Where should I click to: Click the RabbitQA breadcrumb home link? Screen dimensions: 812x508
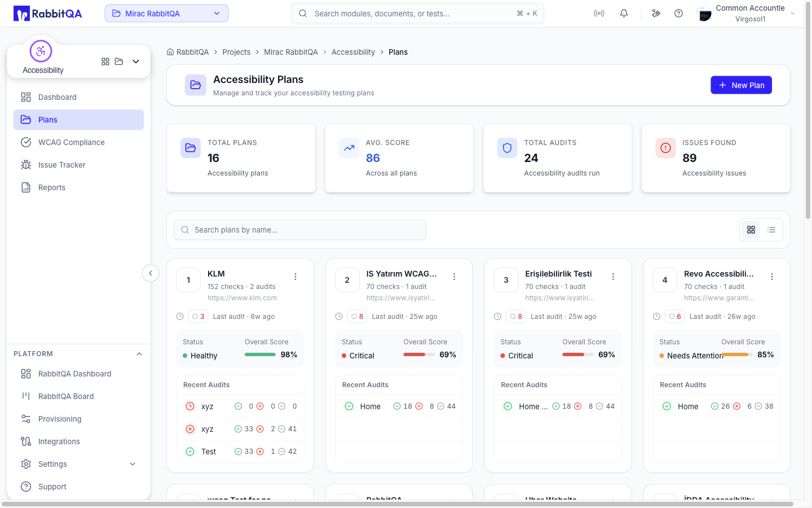[188, 52]
